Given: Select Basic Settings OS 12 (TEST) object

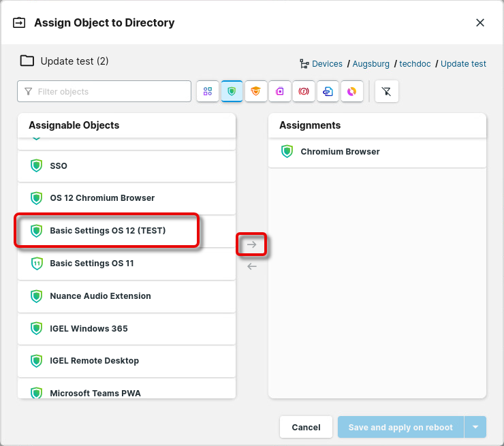Looking at the screenshot, I should 108,231.
